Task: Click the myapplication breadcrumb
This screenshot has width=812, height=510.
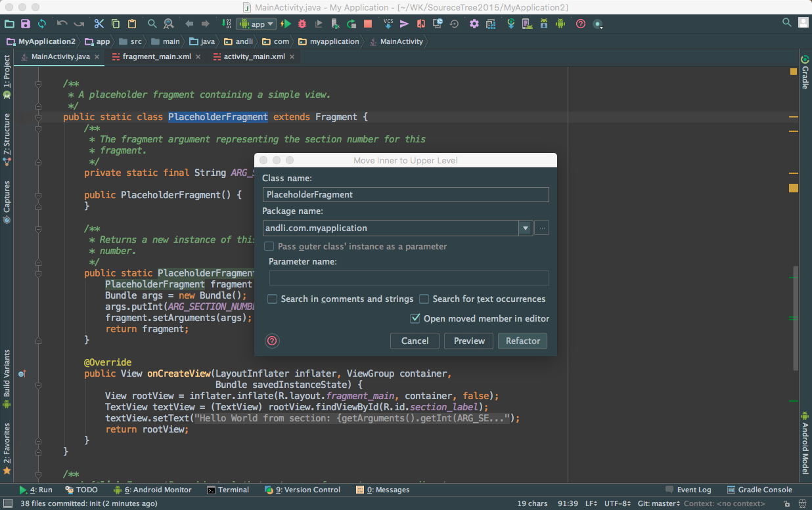Action: (329, 41)
